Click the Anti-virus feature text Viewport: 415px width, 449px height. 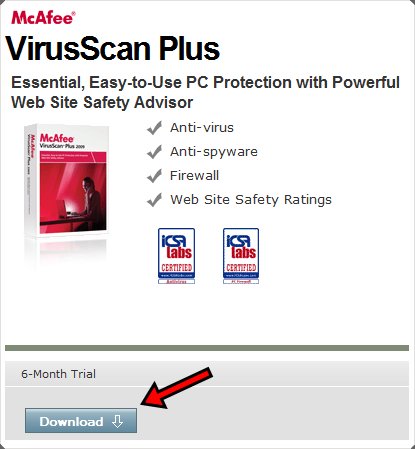tap(202, 128)
